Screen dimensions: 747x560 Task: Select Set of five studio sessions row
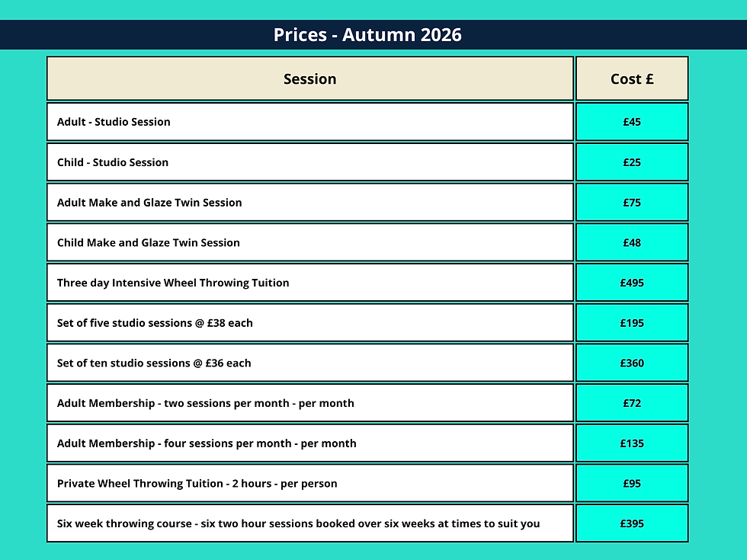point(310,323)
